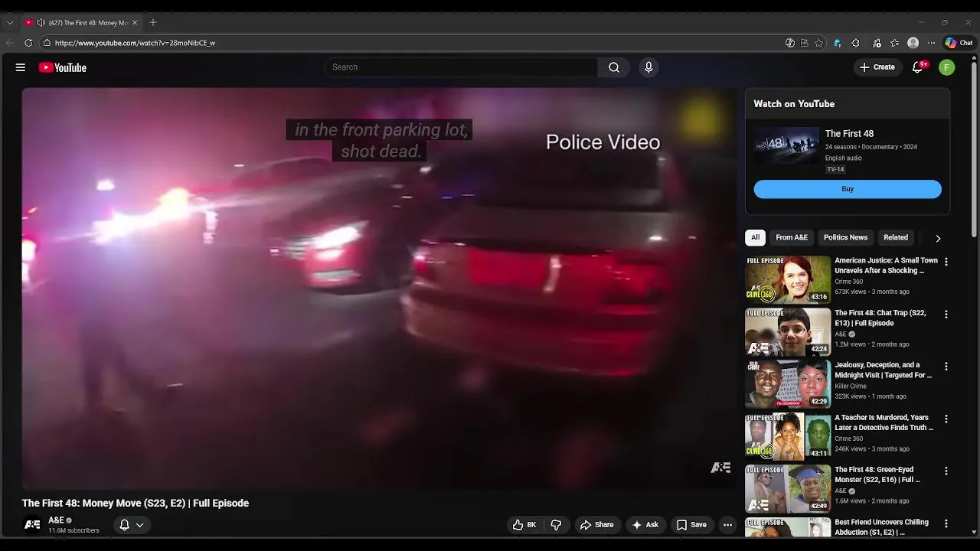Open the YouTube guide hamburger menu
980x551 pixels.
tap(21, 67)
